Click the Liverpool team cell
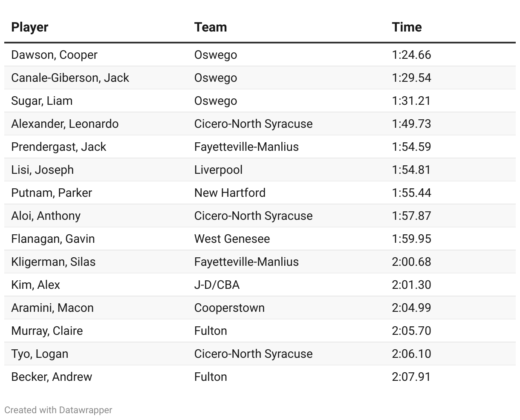 pos(218,170)
